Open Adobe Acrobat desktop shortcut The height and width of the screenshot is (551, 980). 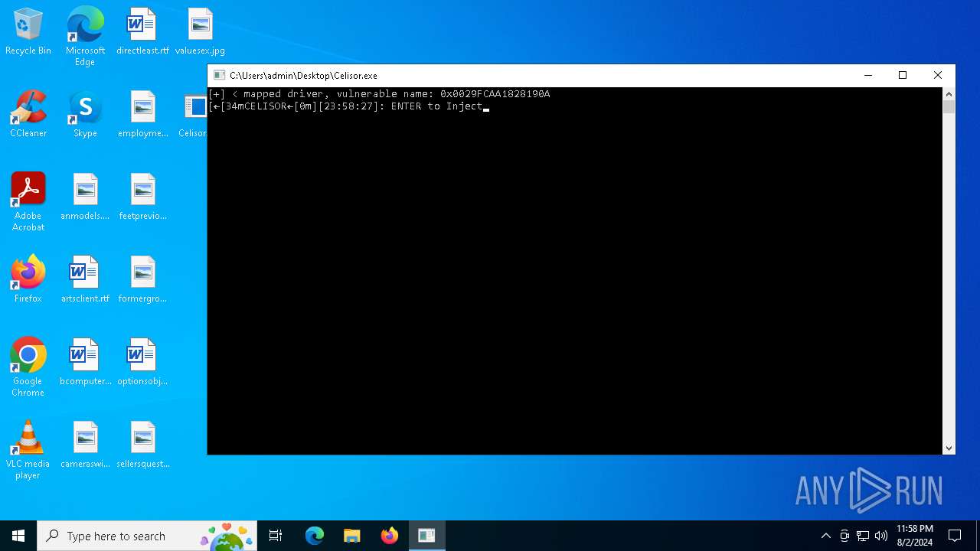point(28,202)
